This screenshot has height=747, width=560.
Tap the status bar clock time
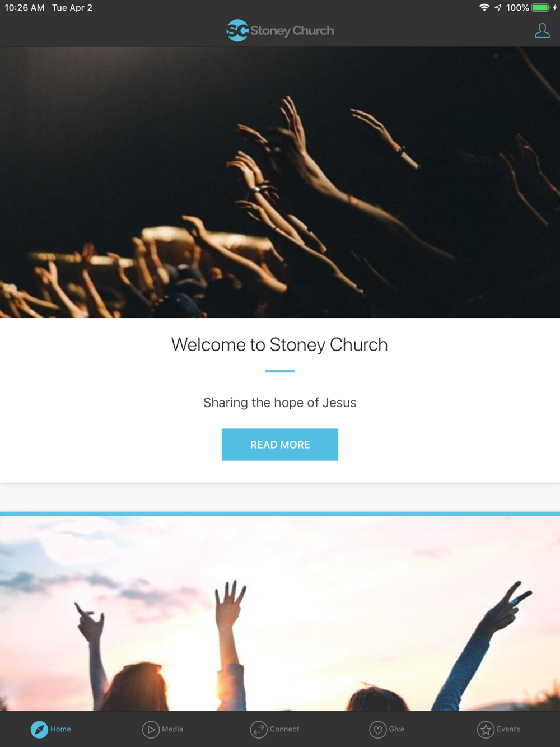pos(25,8)
